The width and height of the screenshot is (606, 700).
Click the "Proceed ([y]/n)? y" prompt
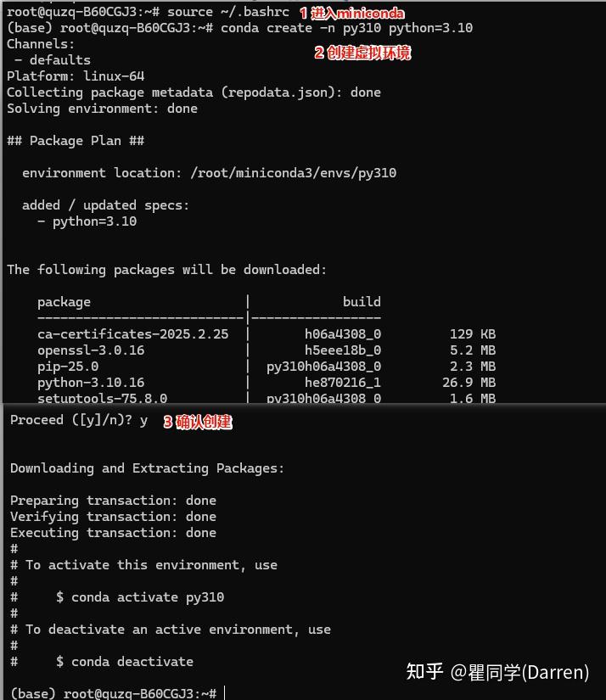[x=79, y=420]
